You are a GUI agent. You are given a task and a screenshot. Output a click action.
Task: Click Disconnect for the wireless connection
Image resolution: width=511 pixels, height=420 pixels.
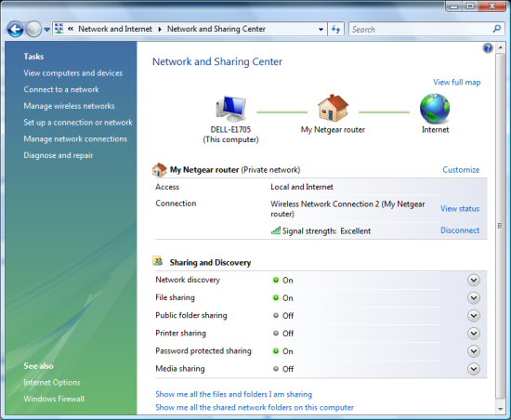click(x=460, y=230)
